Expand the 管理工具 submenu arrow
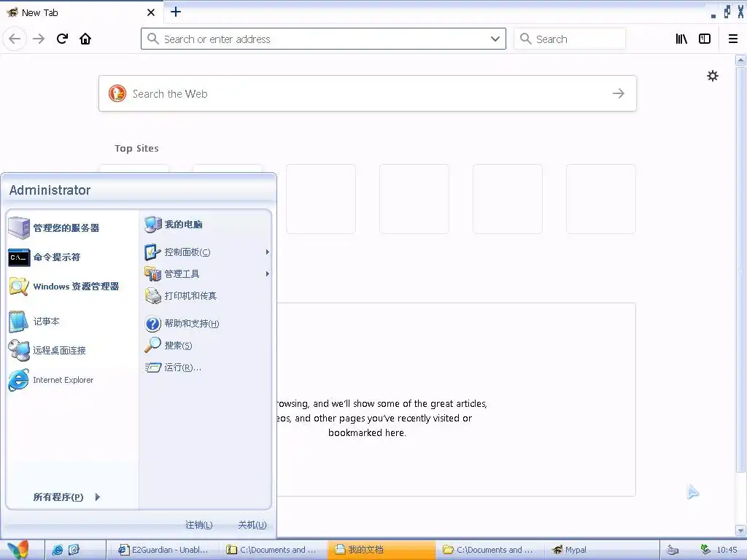 267,274
